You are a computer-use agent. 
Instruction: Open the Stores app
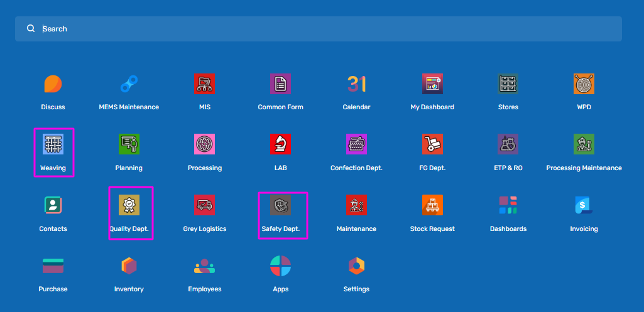[x=508, y=84]
